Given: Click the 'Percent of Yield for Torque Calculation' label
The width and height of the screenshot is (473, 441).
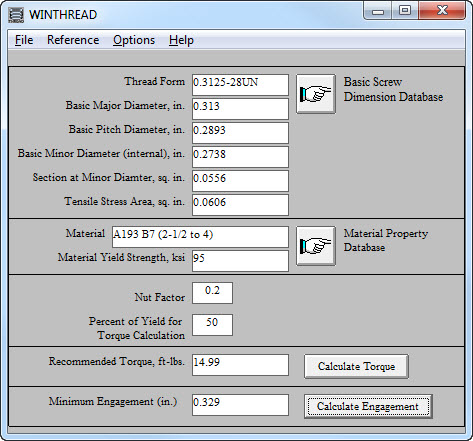Looking at the screenshot, I should coord(137,328).
